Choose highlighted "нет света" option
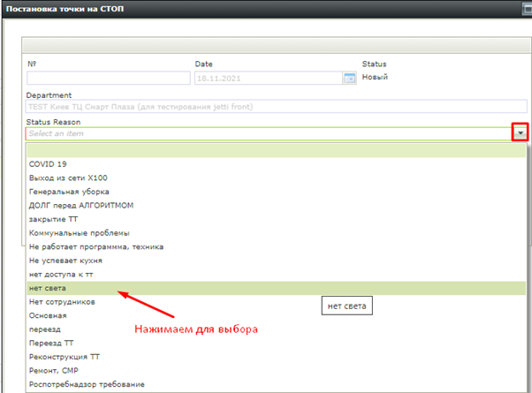Viewport: 532px width, 393px height. pyautogui.click(x=277, y=288)
